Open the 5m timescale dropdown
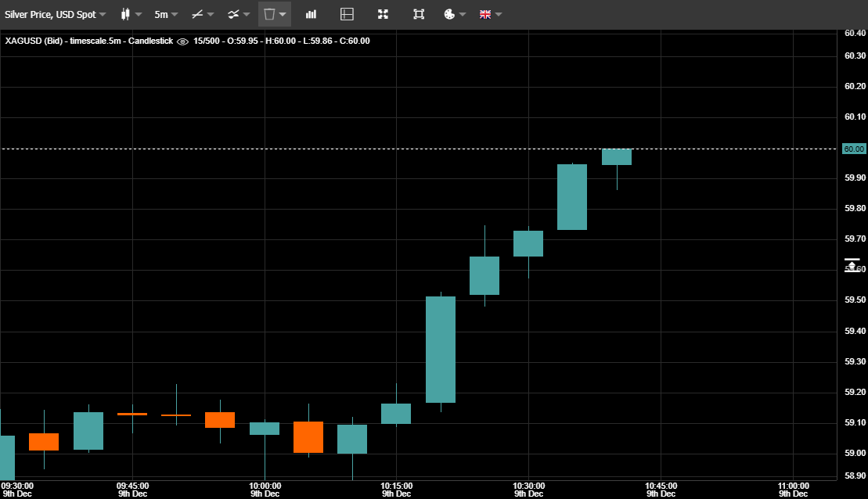Viewport: 868px width, 499px height. click(x=165, y=14)
